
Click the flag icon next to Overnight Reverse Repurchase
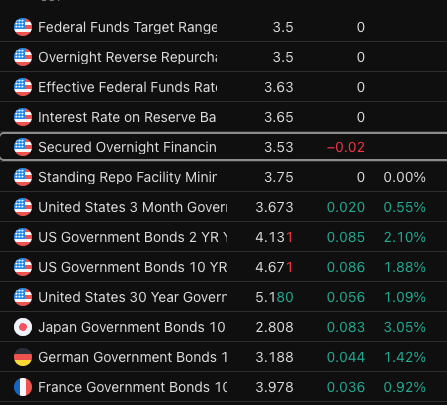[x=23, y=57]
